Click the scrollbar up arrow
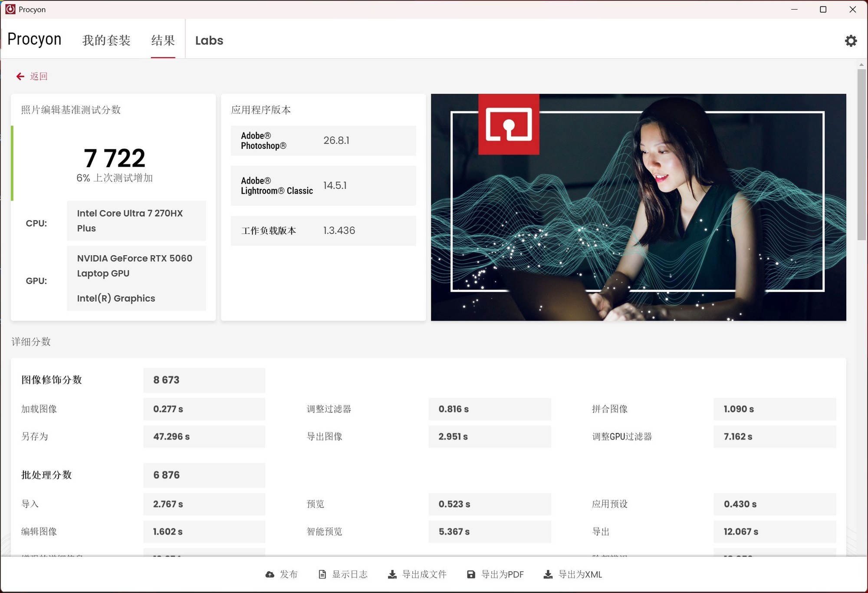 pos(861,65)
